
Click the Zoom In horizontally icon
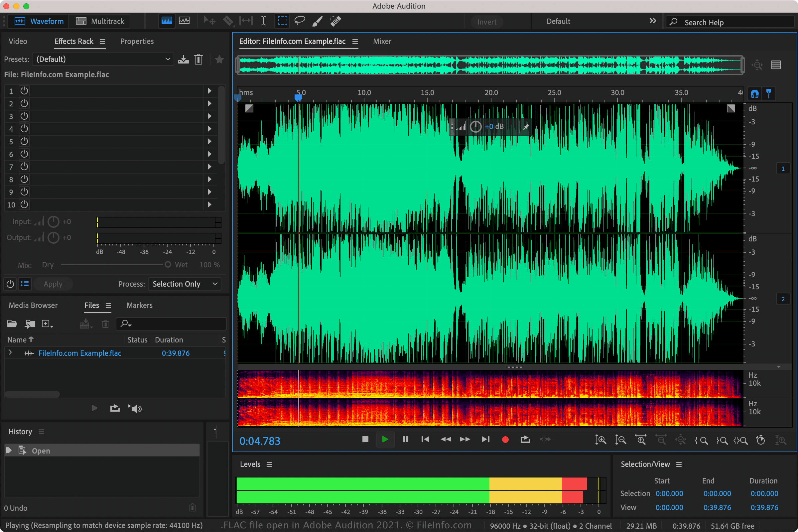click(641, 440)
